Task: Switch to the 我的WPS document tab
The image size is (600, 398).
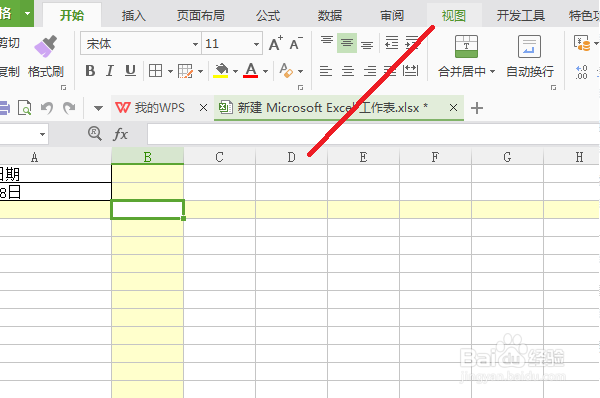Action: coord(150,108)
